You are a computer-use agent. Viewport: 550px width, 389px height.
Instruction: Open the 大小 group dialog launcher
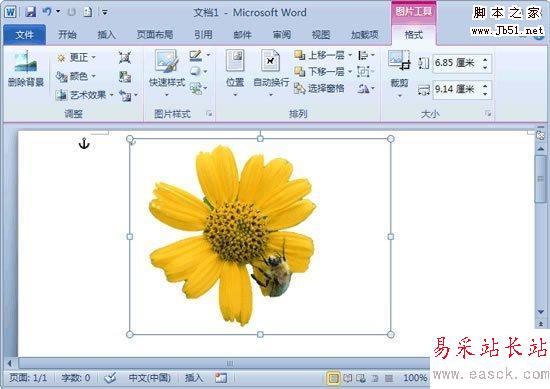(488, 113)
